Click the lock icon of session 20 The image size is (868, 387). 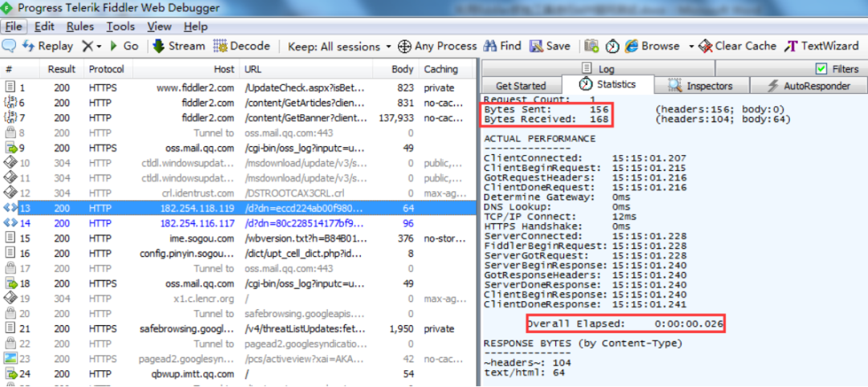pos(10,313)
